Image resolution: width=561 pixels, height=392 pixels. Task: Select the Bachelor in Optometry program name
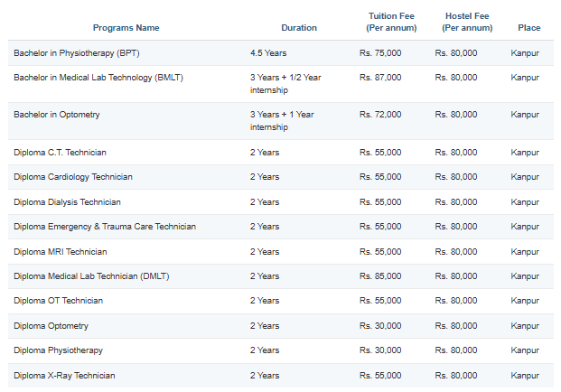pyautogui.click(x=57, y=115)
